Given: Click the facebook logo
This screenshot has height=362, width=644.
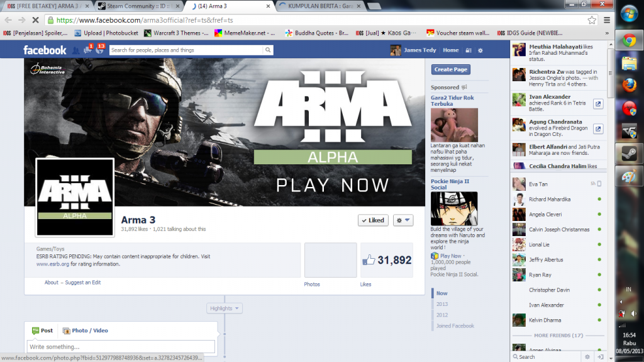Looking at the screenshot, I should click(45, 50).
